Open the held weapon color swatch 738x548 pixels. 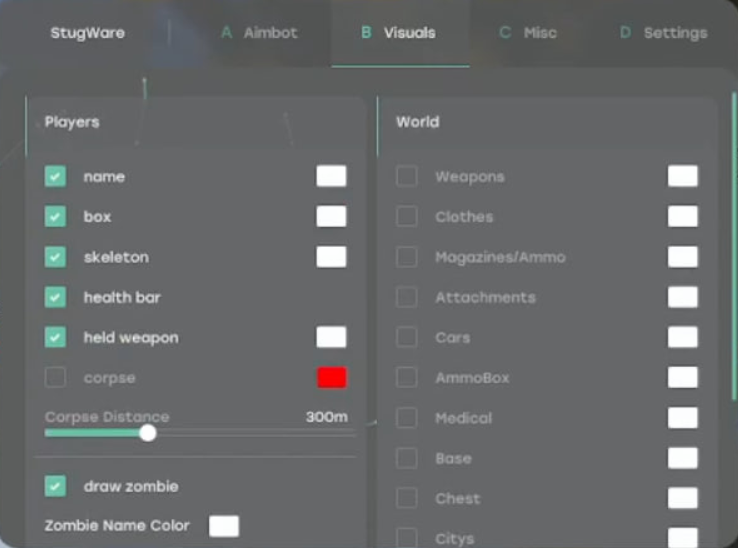coord(332,338)
